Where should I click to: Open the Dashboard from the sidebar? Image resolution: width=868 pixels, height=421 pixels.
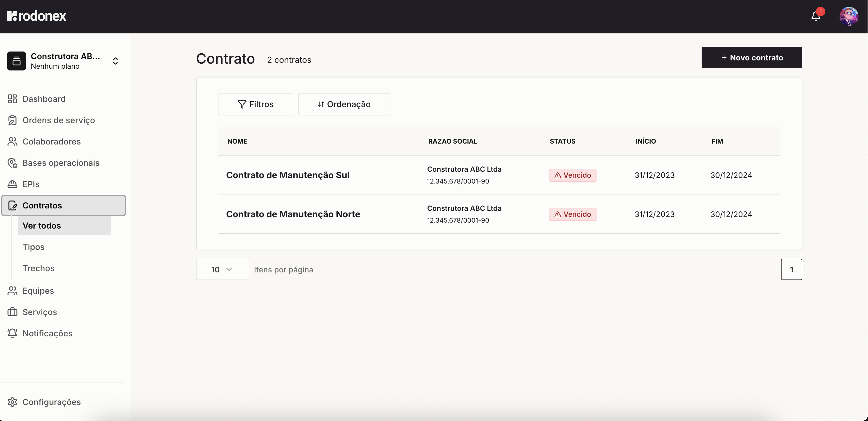pos(44,99)
